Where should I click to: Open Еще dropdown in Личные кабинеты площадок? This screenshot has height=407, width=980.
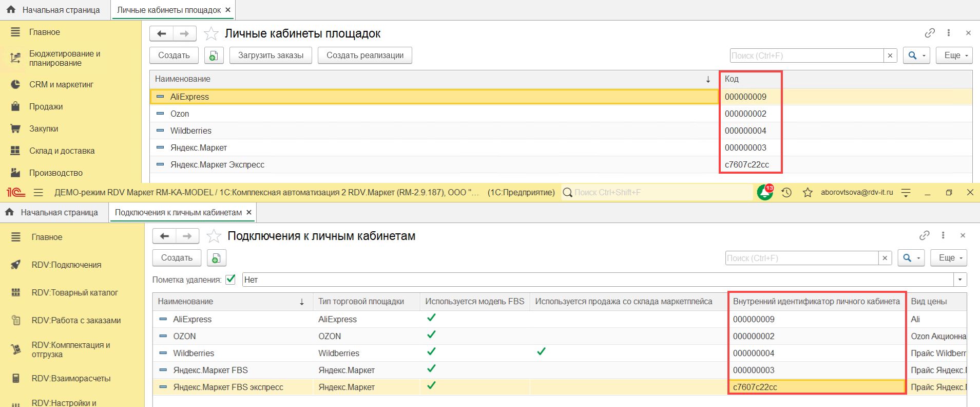pyautogui.click(x=954, y=55)
